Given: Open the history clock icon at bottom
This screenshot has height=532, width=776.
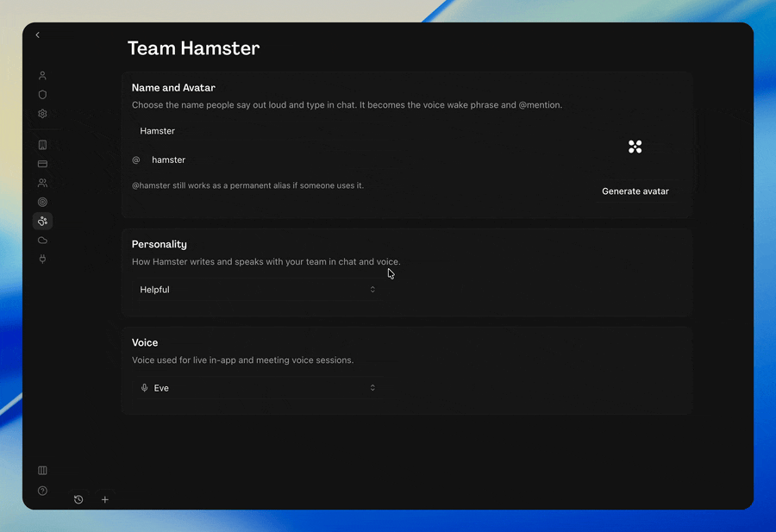Looking at the screenshot, I should [x=78, y=499].
